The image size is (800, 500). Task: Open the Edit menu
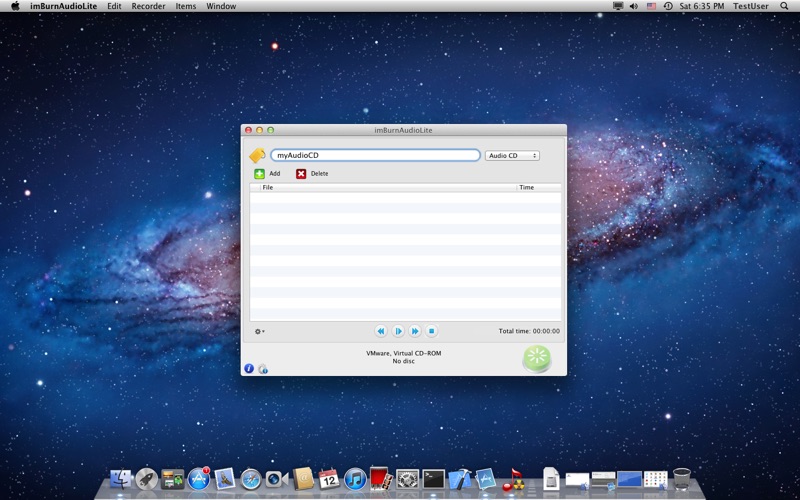[x=114, y=6]
